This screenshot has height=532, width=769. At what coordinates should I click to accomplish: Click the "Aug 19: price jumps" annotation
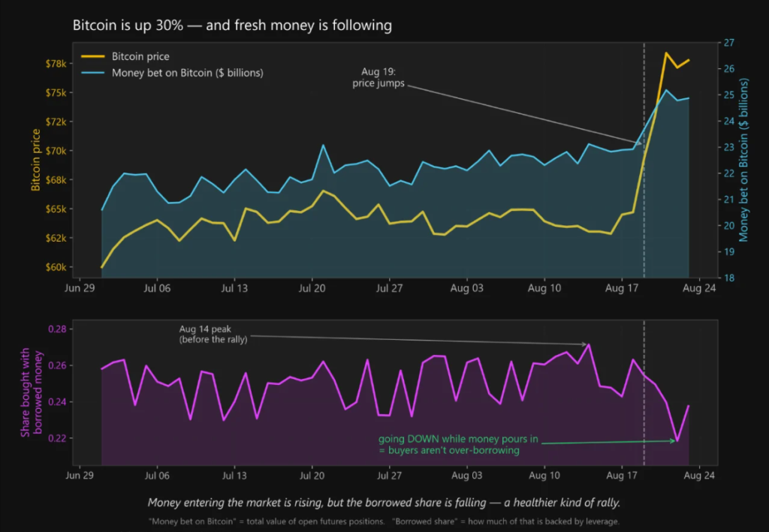378,77
